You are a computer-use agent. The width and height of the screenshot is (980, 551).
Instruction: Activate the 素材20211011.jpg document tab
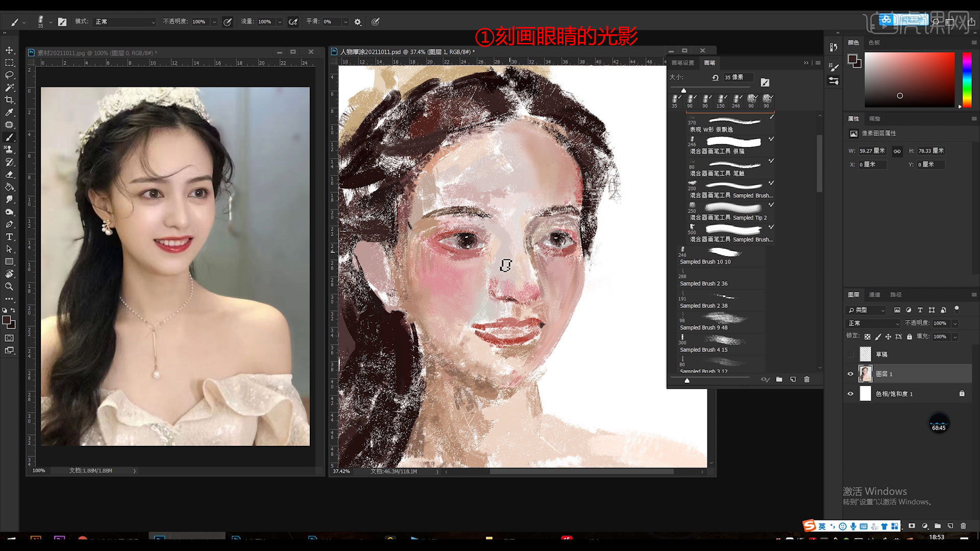coord(97,53)
